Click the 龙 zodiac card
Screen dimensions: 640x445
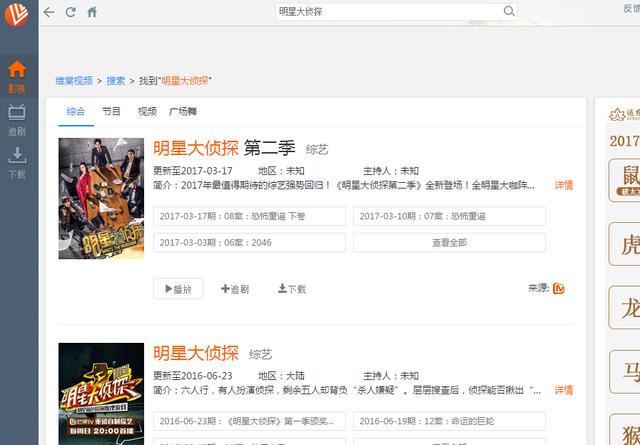[624, 308]
